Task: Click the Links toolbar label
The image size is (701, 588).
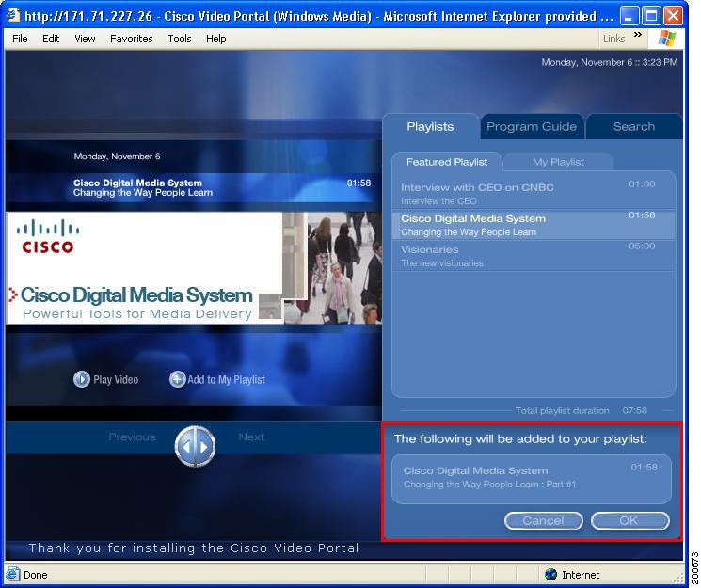Action: coord(613,39)
